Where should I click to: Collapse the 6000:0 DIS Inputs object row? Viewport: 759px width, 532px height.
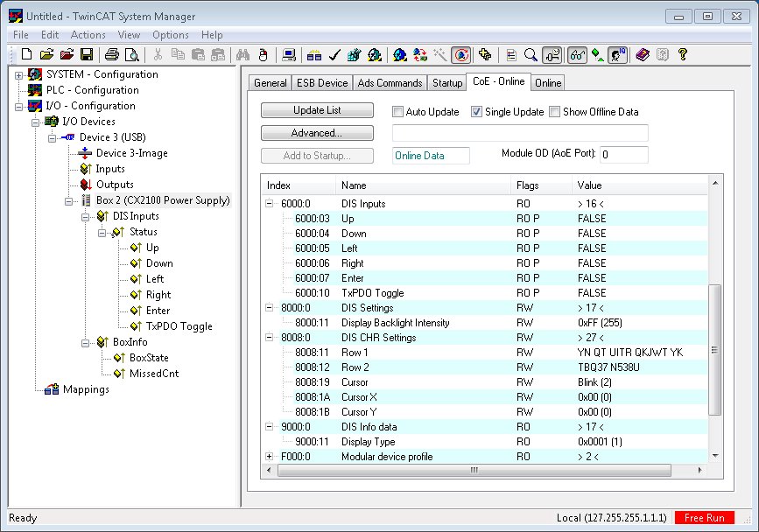point(269,204)
